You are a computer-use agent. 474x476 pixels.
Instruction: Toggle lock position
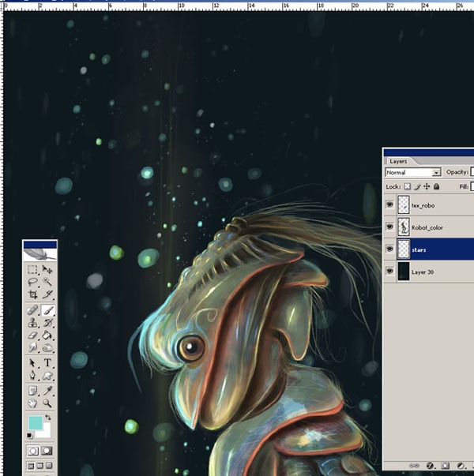(x=427, y=186)
